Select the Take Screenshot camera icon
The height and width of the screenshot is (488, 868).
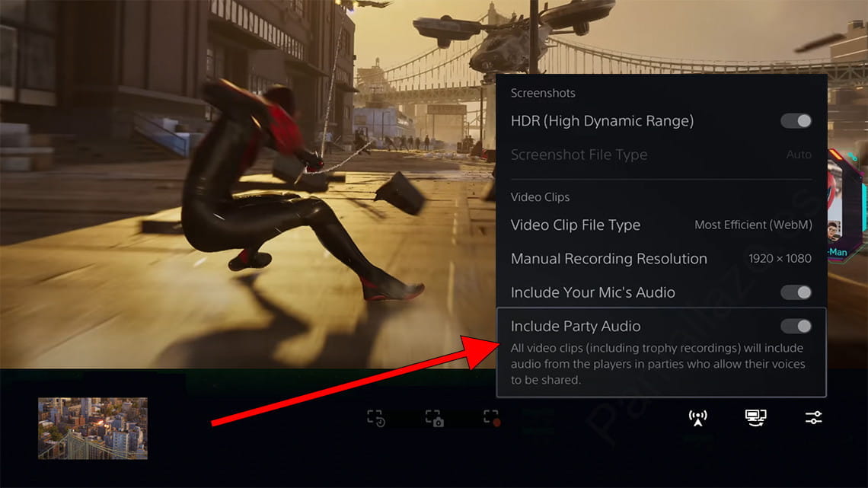coord(434,418)
